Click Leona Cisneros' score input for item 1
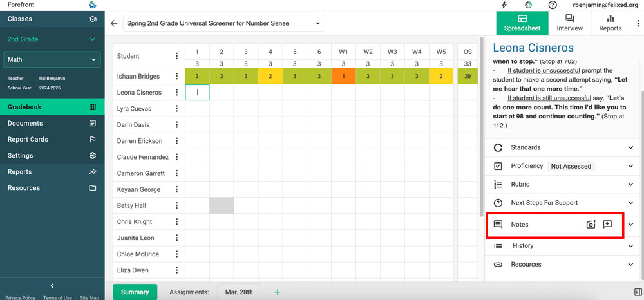Image resolution: width=644 pixels, height=300 pixels. [x=197, y=93]
